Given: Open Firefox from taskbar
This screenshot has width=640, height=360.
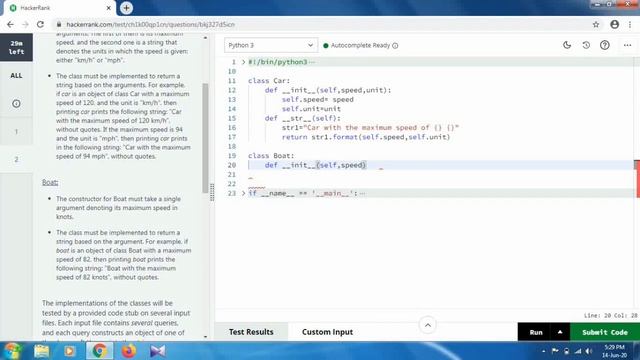Looking at the screenshot, I should (x=129, y=351).
